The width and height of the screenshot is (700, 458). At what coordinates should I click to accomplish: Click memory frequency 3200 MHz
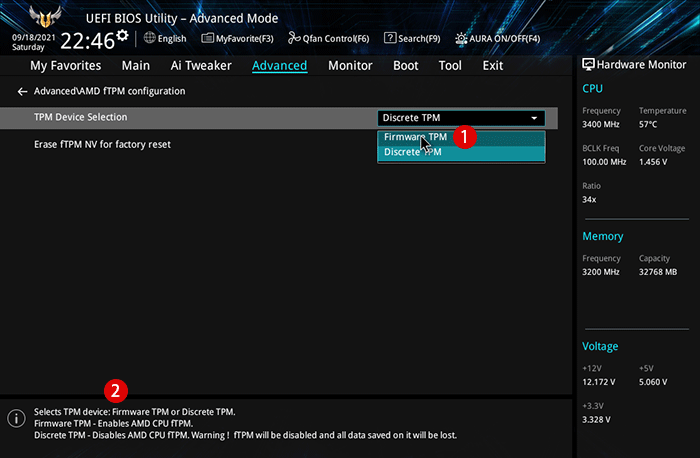pos(600,272)
